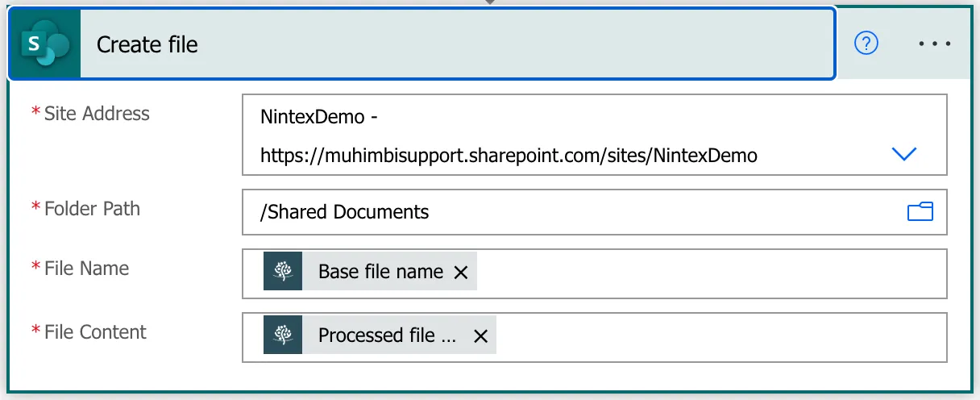Click inside the Folder Path field

[594, 212]
